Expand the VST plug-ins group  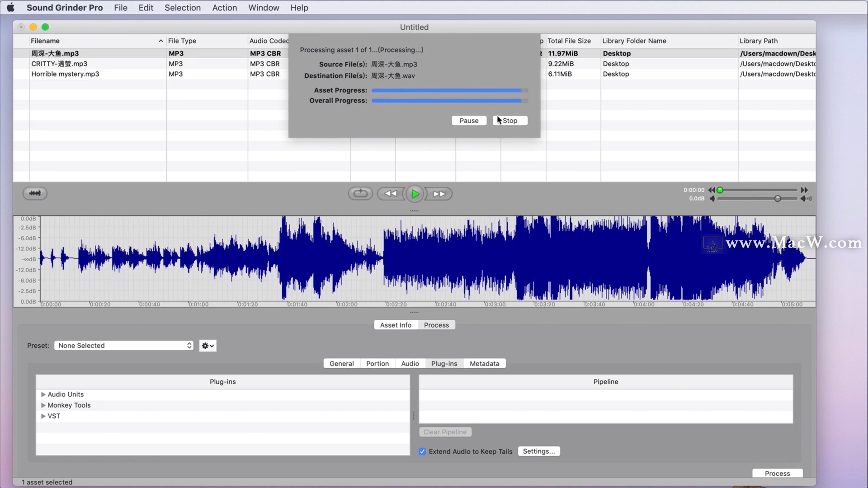tap(43, 416)
